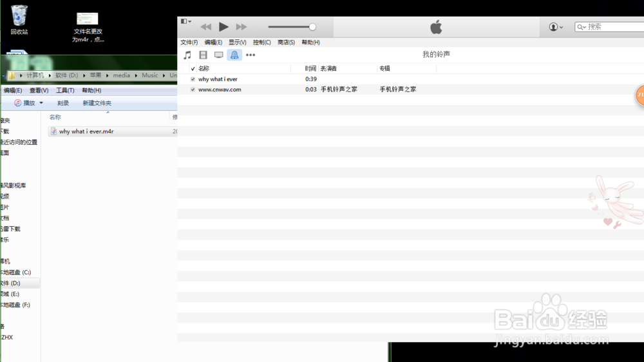Select 迅雷下载 in Explorer sidebar

10,229
